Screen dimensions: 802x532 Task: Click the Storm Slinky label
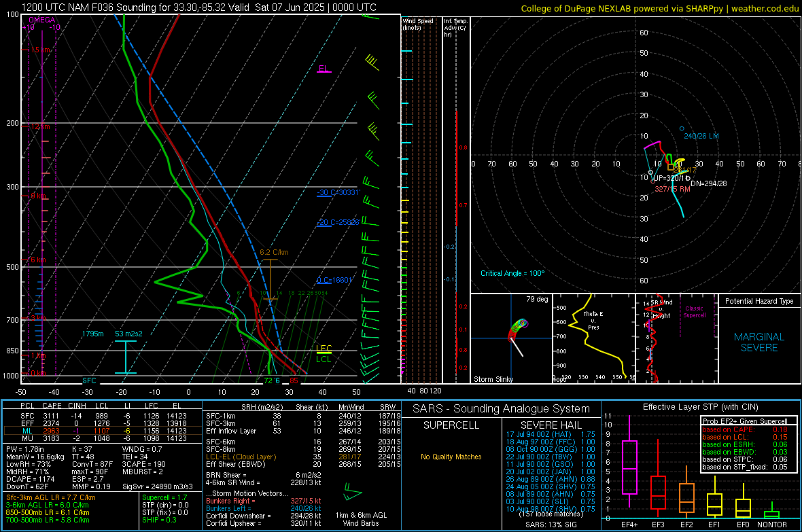click(x=493, y=379)
